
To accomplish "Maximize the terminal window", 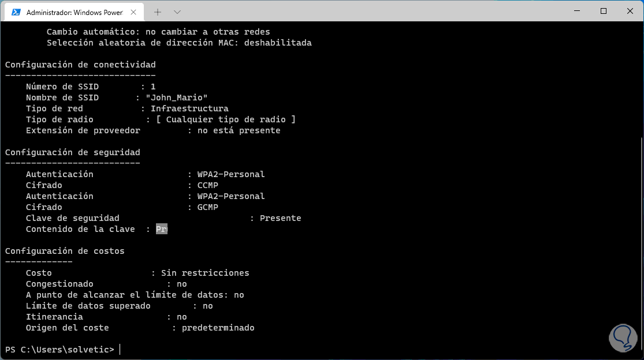I will 604,11.
